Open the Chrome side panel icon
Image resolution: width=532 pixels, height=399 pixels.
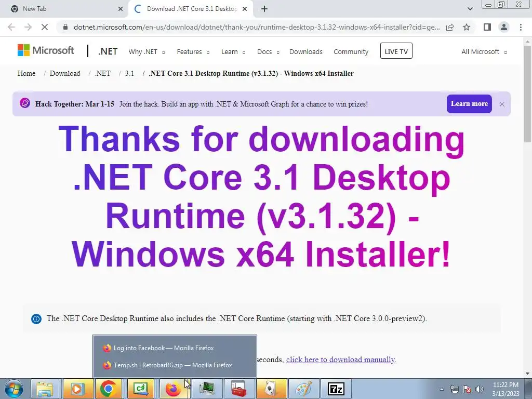[487, 27]
